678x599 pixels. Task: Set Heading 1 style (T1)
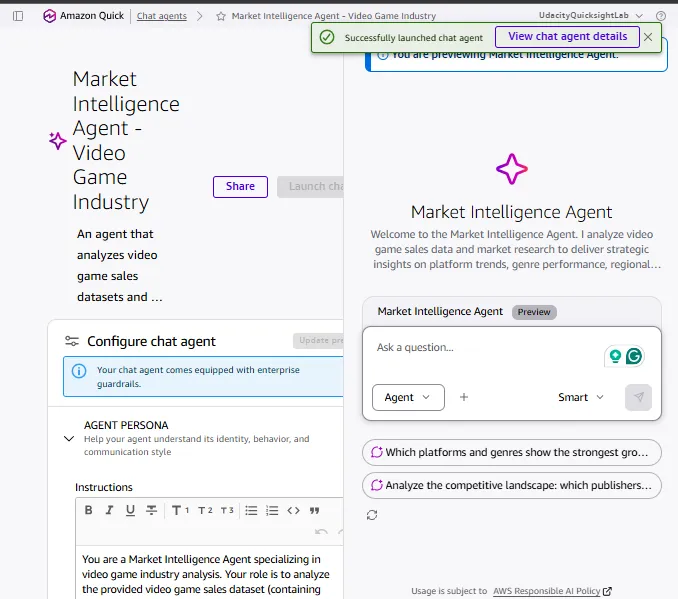coord(180,510)
